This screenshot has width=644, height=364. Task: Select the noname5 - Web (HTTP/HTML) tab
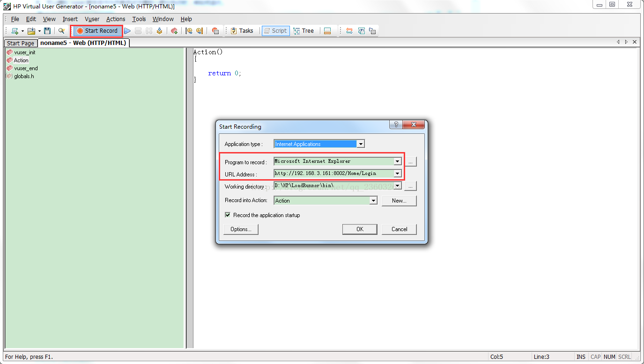pos(83,43)
